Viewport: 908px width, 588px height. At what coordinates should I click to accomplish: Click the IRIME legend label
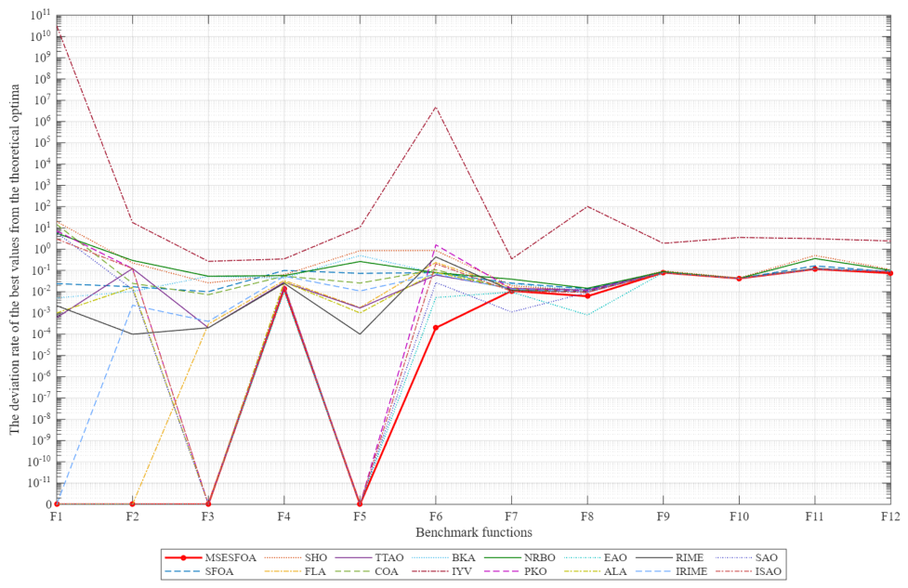tap(691, 572)
